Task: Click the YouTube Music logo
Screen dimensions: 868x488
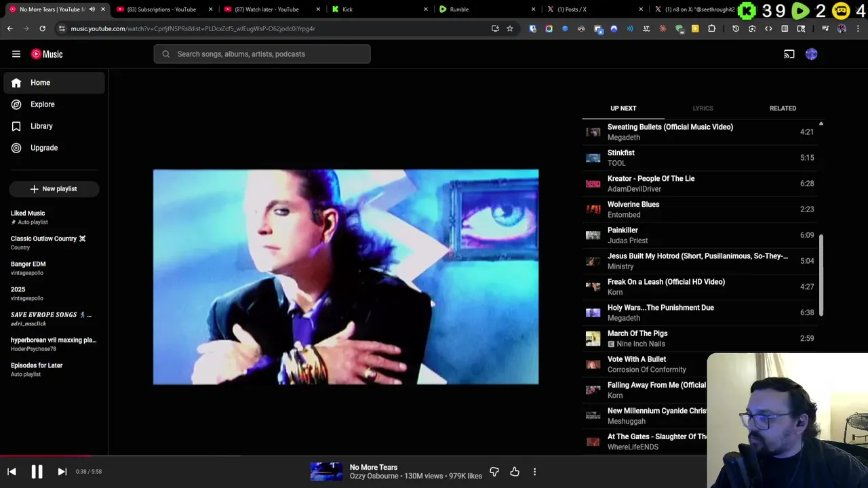Action: pos(47,54)
